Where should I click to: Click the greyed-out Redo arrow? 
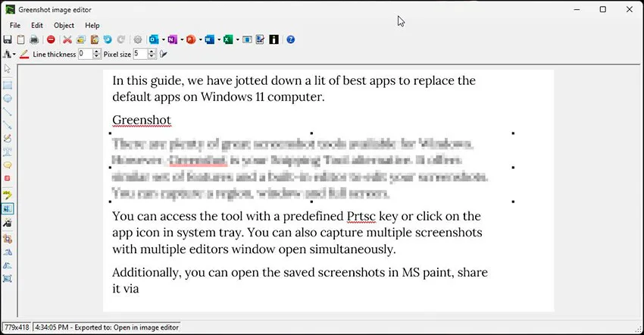(120, 39)
